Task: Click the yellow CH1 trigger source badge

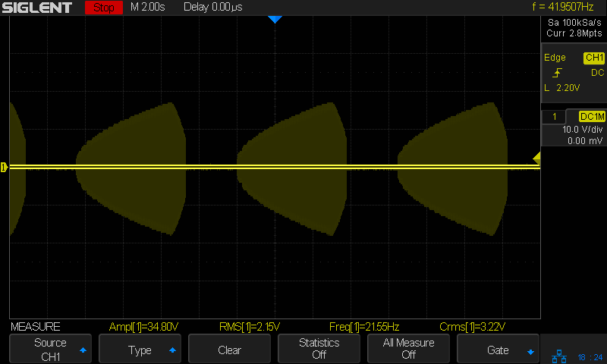Action: (x=593, y=58)
